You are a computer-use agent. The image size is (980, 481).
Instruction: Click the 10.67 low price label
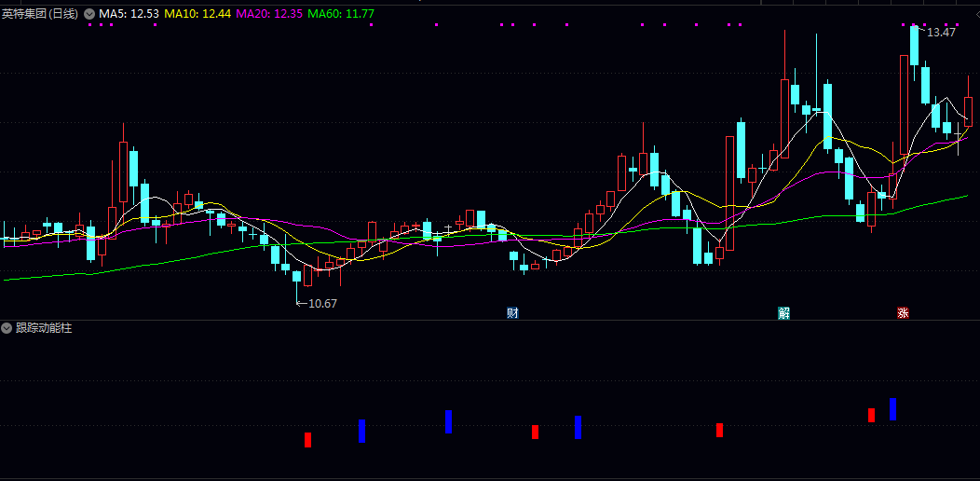tap(322, 303)
